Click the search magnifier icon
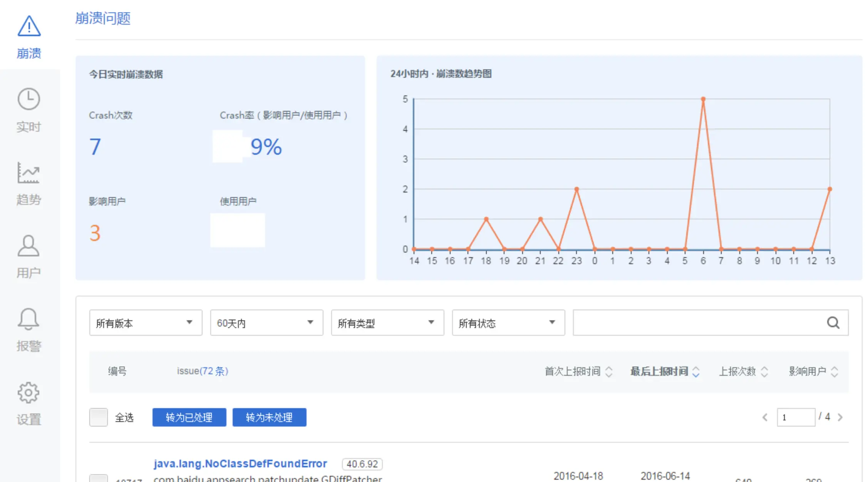 tap(833, 323)
